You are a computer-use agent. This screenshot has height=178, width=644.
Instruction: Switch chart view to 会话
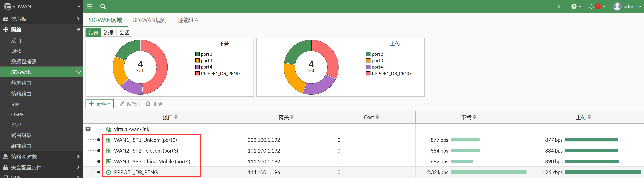124,33
